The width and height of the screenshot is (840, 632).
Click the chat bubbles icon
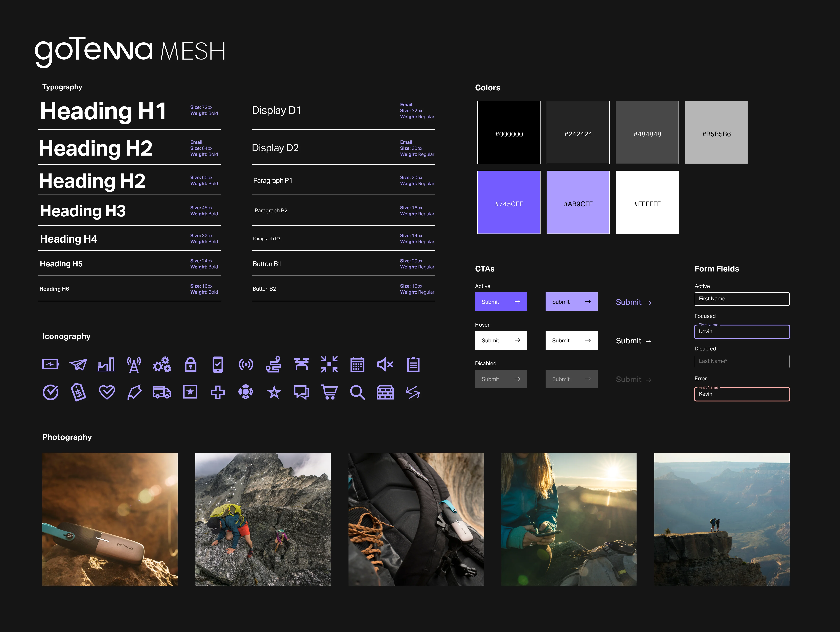[301, 392]
